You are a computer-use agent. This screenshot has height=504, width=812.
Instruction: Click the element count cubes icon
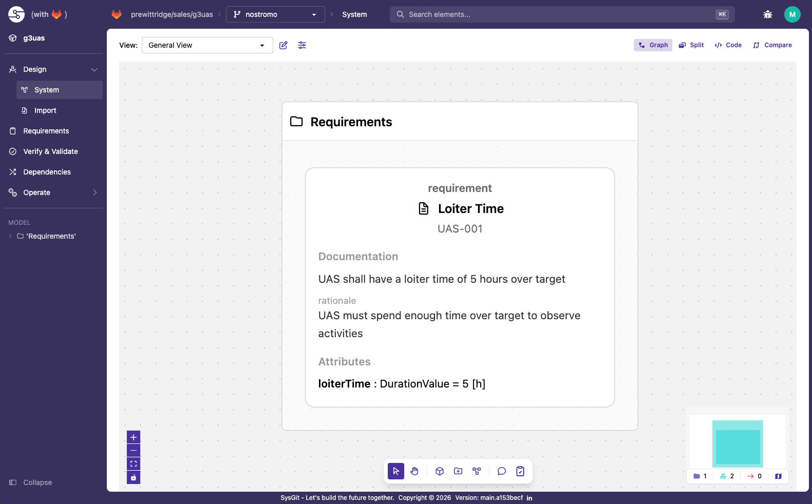pyautogui.click(x=723, y=476)
